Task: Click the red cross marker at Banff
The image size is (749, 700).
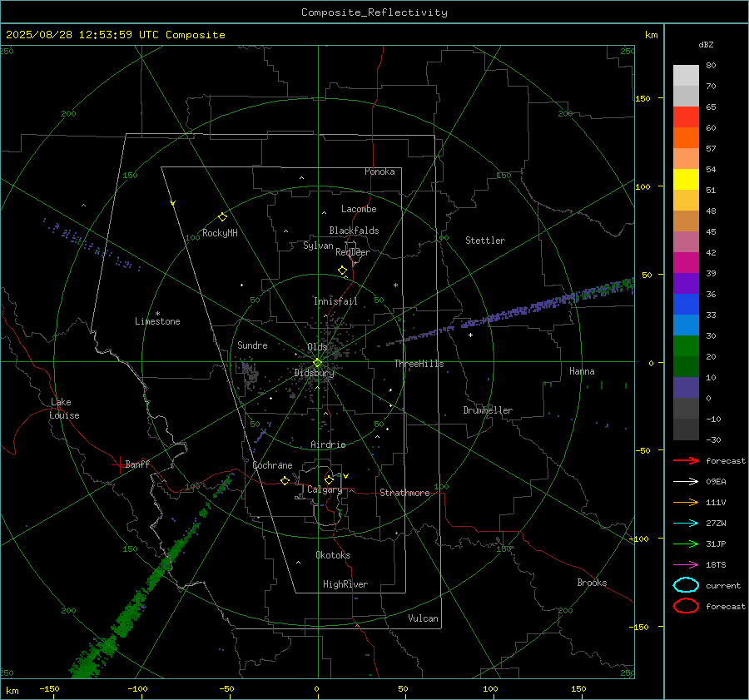Action: (x=119, y=464)
